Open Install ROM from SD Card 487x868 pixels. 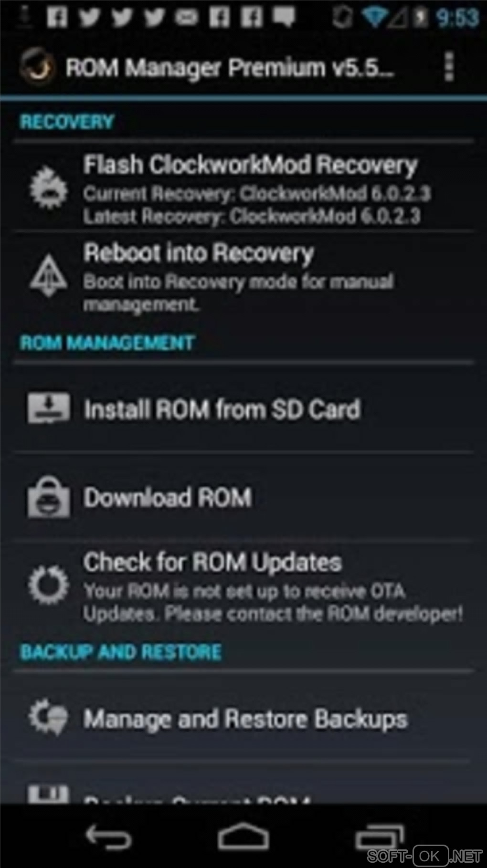tap(243, 408)
